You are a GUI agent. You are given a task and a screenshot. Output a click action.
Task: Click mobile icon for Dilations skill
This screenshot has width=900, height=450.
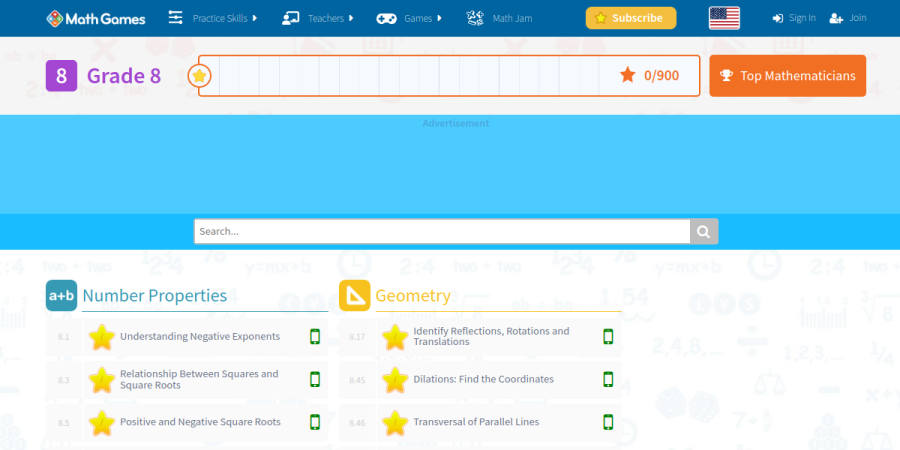coord(608,379)
